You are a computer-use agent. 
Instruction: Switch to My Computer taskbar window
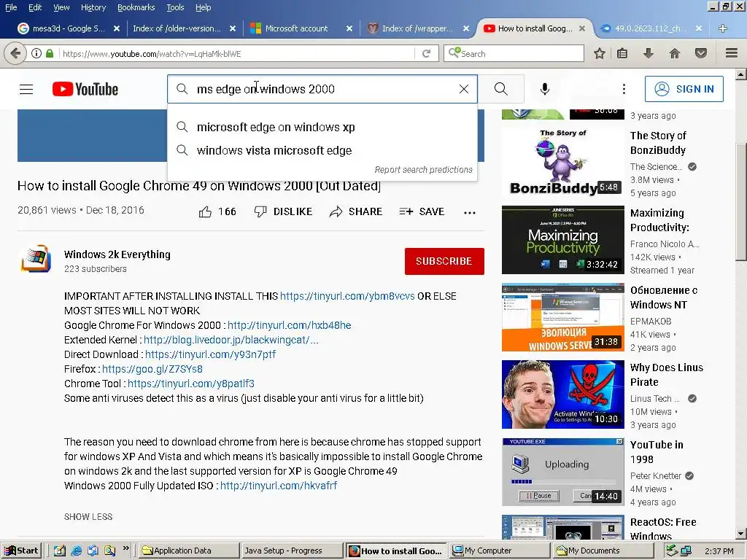[500, 551]
